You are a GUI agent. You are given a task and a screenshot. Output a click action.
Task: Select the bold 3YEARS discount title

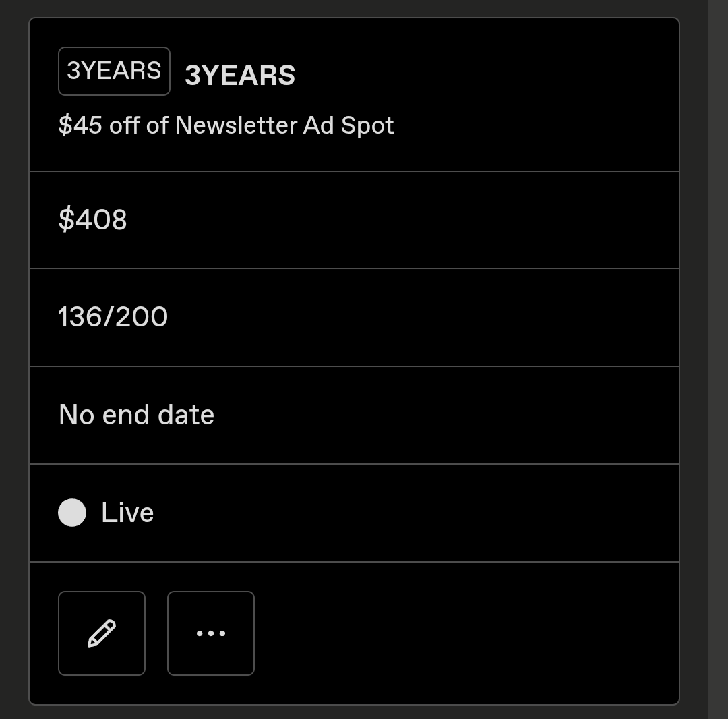[x=240, y=76]
